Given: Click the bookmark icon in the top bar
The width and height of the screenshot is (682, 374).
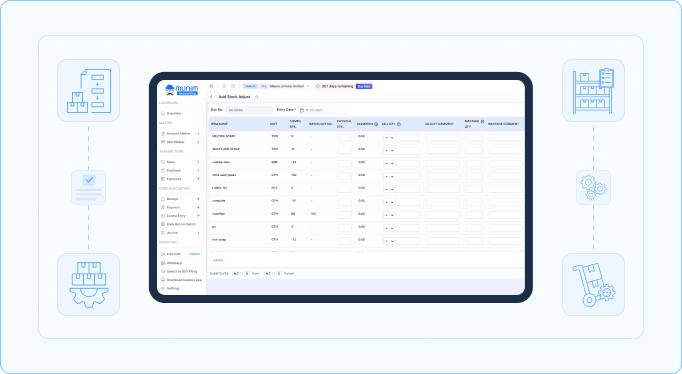Looking at the screenshot, I should pyautogui.click(x=211, y=86).
